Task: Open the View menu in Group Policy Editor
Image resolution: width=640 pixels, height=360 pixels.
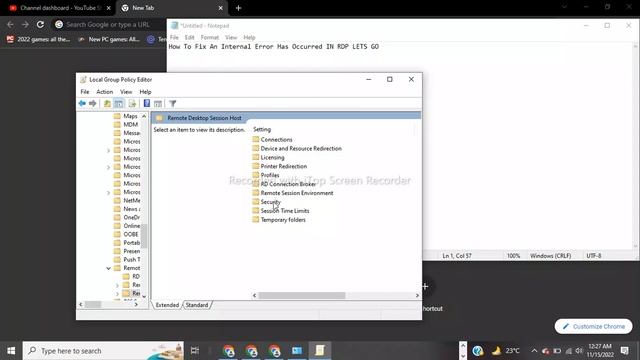Action: 126,92
